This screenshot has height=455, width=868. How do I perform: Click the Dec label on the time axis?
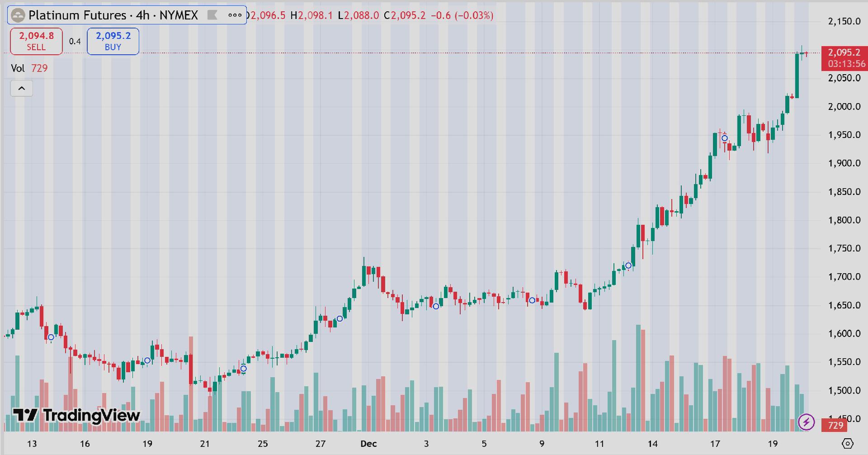tap(369, 444)
